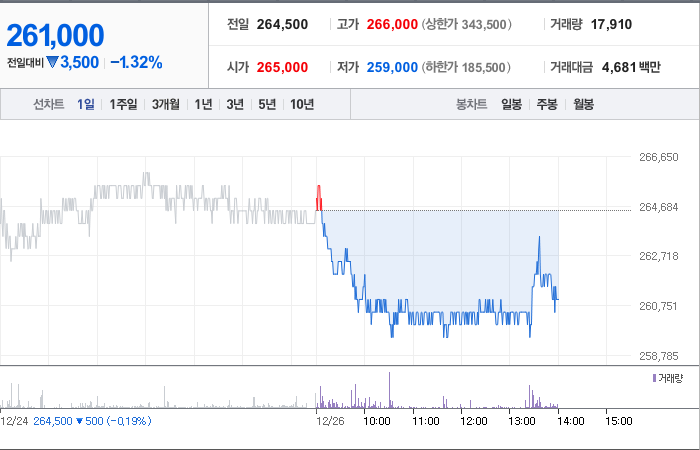Screen dimensions: 700x450
Task: Click the 260,751 y-axis label
Action: point(658,306)
